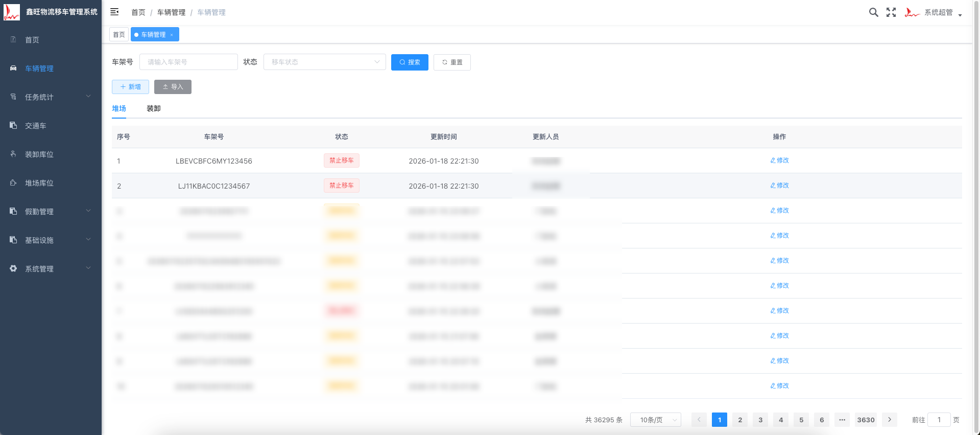Open the 移车状态 status dropdown
The width and height of the screenshot is (980, 435).
coord(324,62)
